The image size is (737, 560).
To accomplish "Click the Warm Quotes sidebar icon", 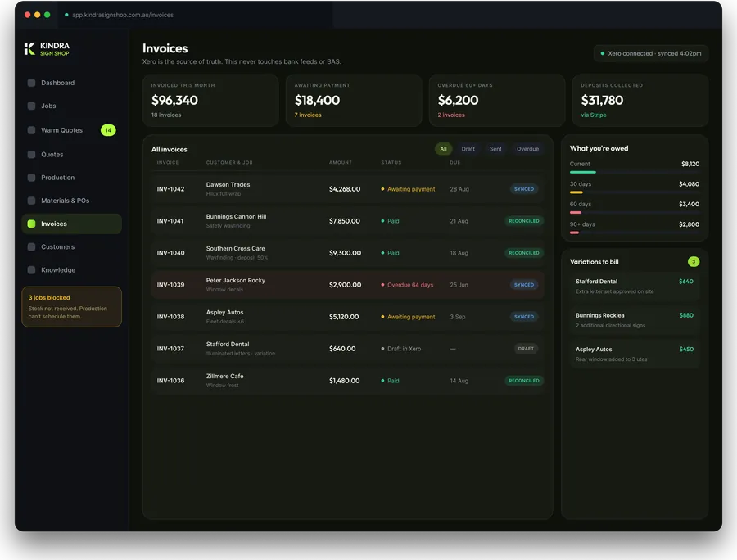I will click(x=31, y=130).
